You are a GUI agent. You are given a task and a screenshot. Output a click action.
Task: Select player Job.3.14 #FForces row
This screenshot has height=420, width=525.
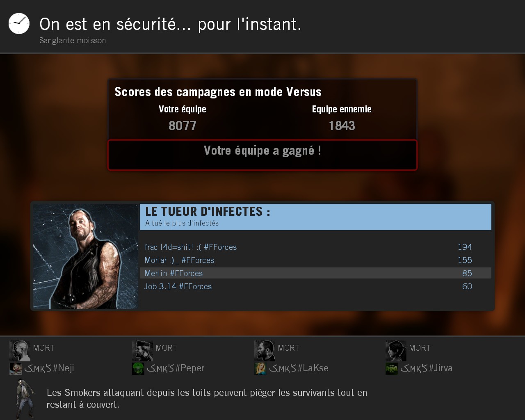coord(315,286)
